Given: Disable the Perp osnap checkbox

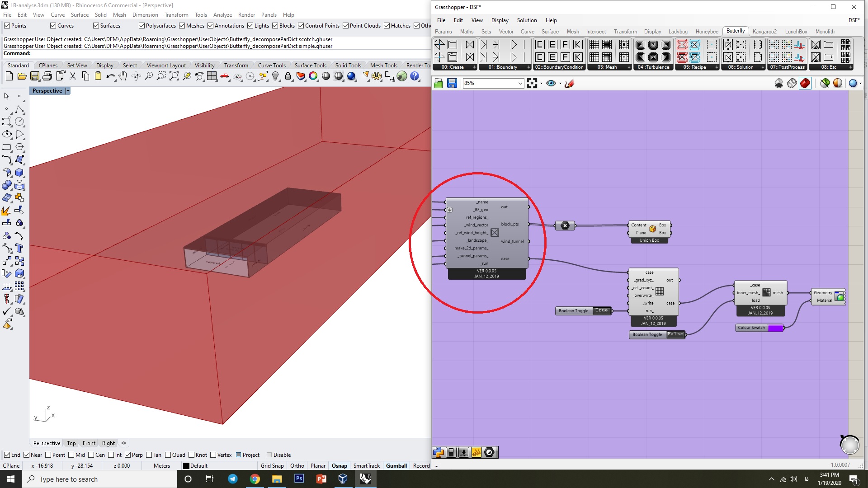Looking at the screenshot, I should [x=127, y=455].
